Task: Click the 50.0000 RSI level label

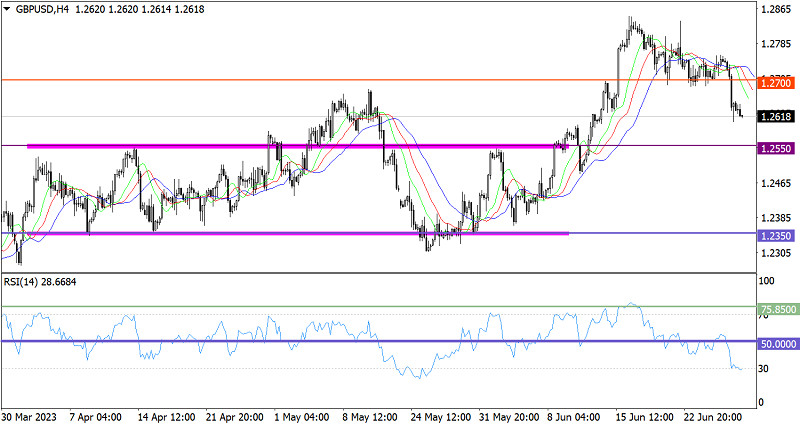Action: 778,343
